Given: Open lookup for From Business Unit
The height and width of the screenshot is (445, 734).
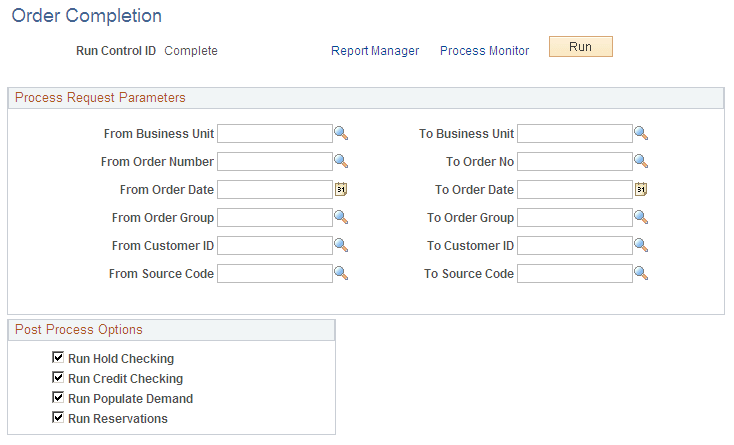Looking at the screenshot, I should 341,134.
